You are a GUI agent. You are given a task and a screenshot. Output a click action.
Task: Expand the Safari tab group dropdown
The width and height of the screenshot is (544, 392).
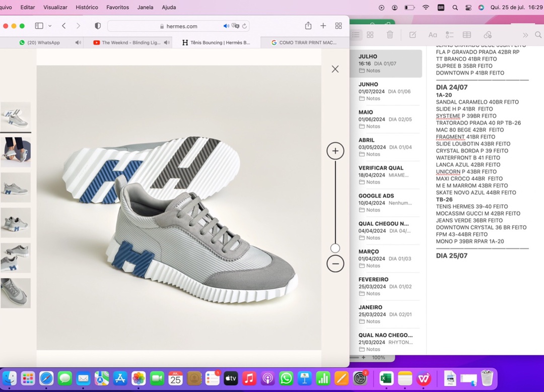(x=50, y=26)
